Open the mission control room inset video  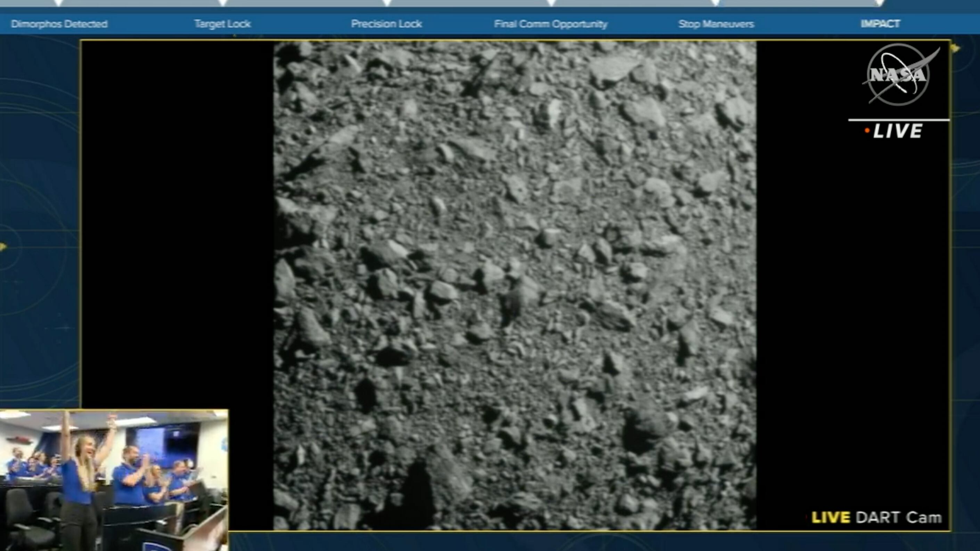click(x=114, y=480)
